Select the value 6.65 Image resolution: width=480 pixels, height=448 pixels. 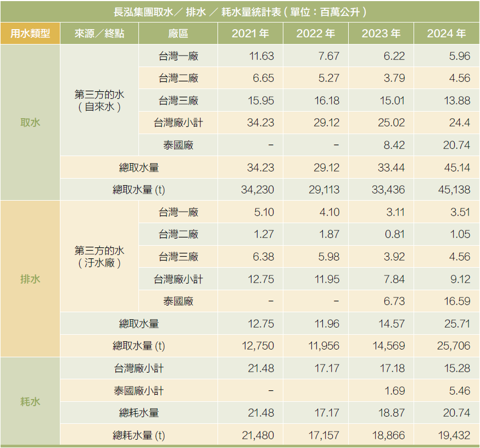263,78
